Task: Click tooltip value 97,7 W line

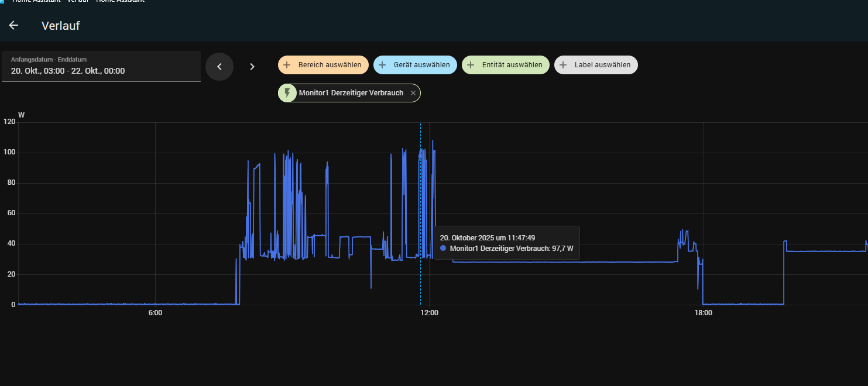Action: pyautogui.click(x=506, y=249)
